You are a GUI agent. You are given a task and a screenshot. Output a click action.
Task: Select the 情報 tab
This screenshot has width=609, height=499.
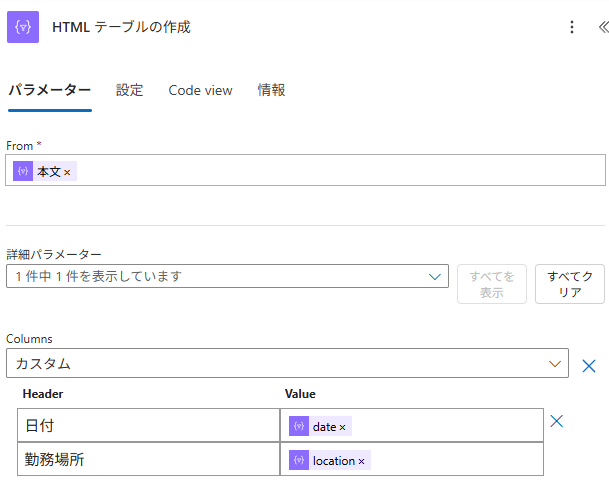(x=271, y=90)
